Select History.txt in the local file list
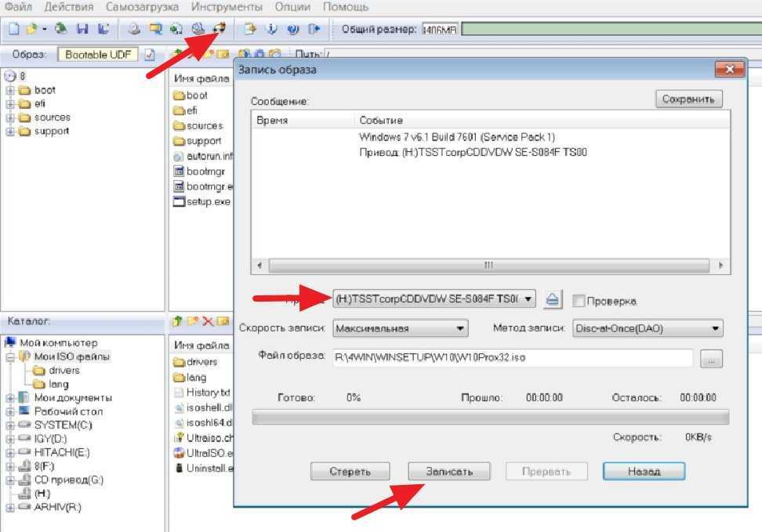The width and height of the screenshot is (762, 532). click(x=202, y=392)
